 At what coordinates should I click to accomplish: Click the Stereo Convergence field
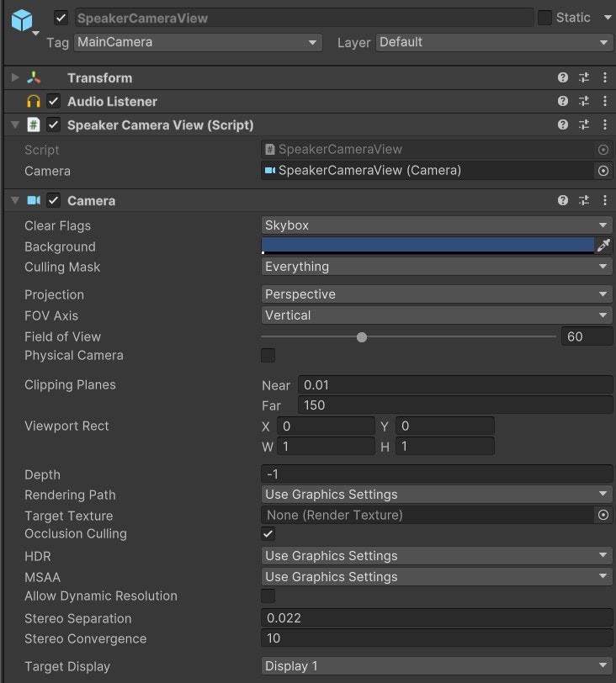[x=437, y=638]
